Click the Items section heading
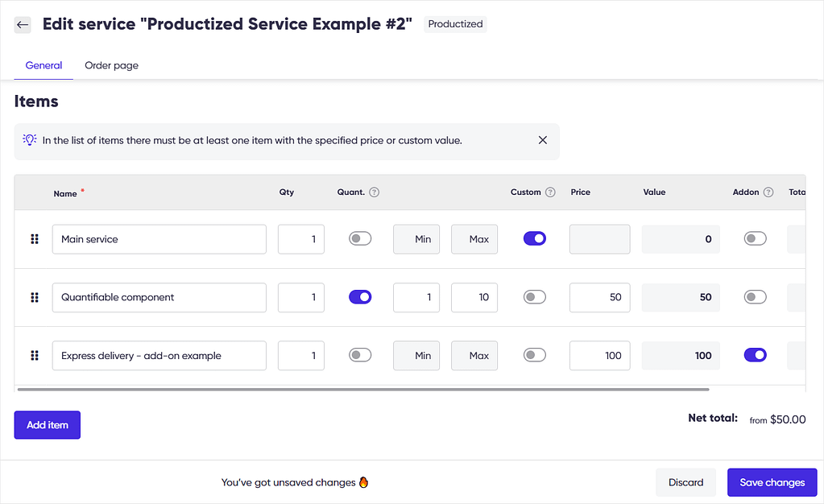The width and height of the screenshot is (824, 504). click(36, 101)
